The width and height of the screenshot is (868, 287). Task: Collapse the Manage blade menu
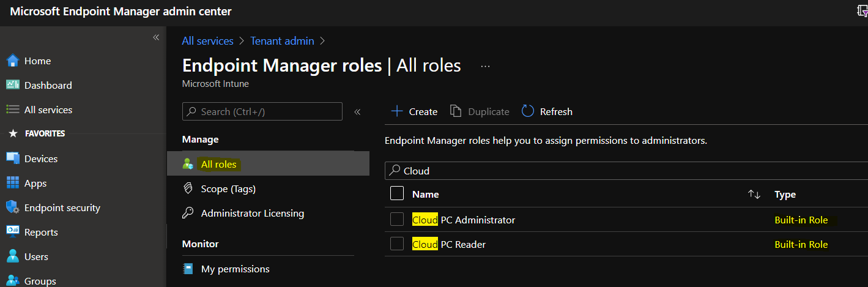[x=357, y=112]
